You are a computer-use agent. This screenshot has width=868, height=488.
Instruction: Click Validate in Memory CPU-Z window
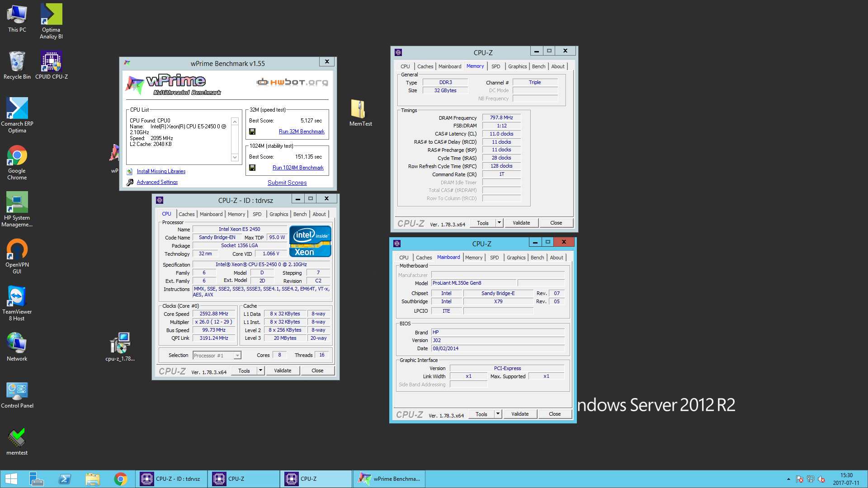coord(521,223)
